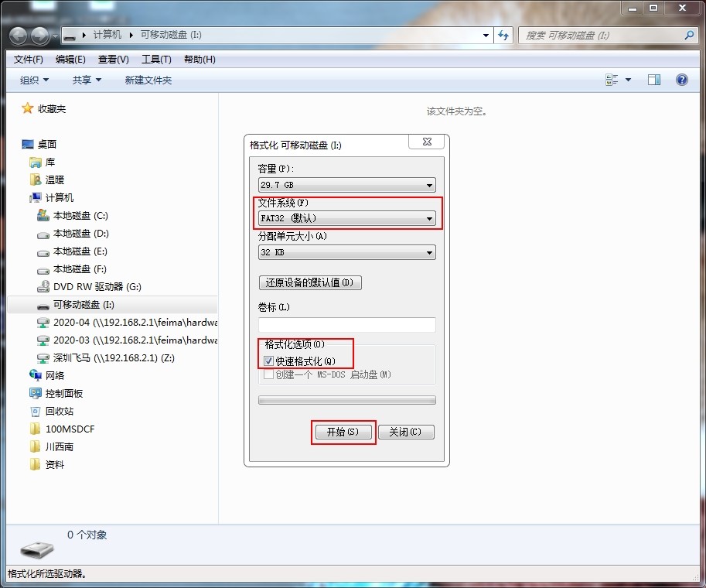
Task: Click the 深圳飞马 (Z:) network drive icon
Action: (x=43, y=358)
